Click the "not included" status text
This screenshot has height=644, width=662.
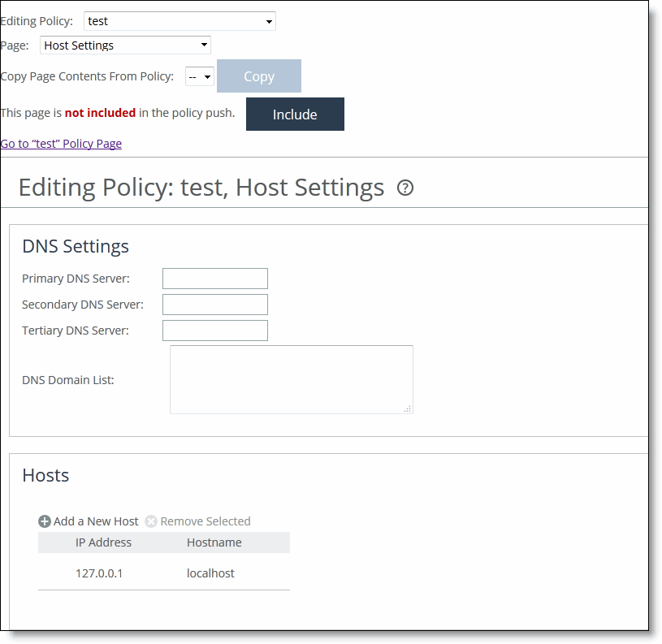click(100, 113)
